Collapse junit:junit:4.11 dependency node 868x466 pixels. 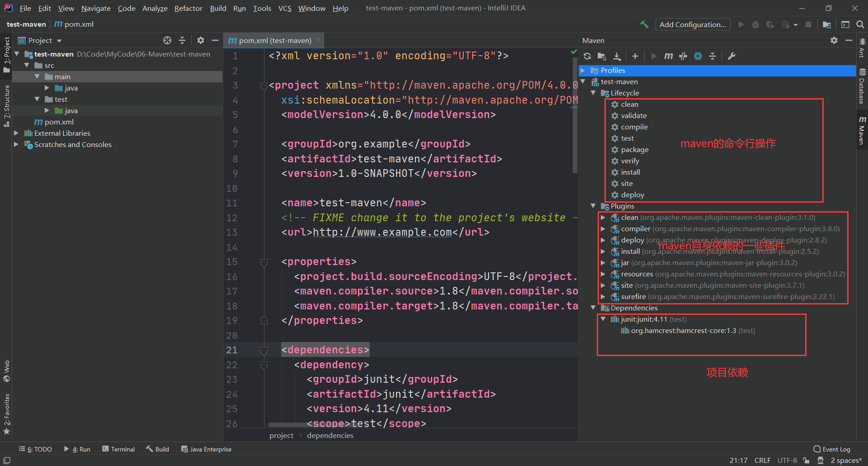tap(603, 319)
